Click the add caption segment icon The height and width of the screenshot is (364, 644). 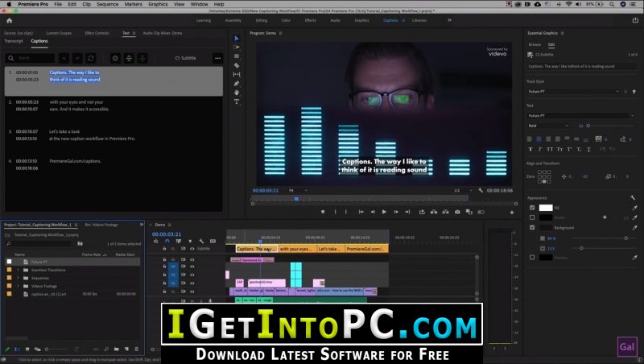coord(115,58)
